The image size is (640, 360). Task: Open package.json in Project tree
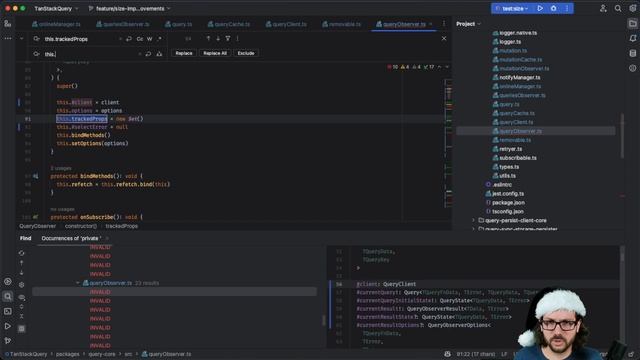(x=508, y=202)
